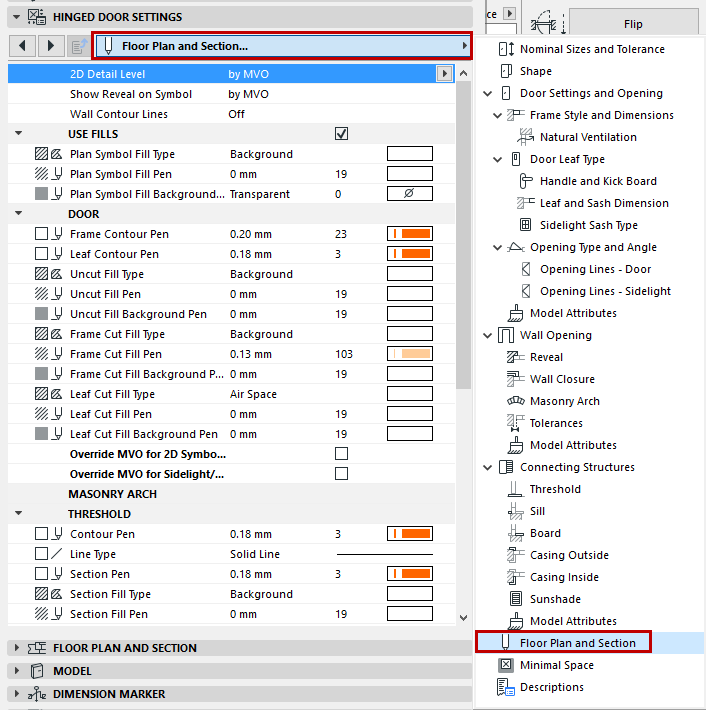Click the Sunshade page icon

pos(516,599)
